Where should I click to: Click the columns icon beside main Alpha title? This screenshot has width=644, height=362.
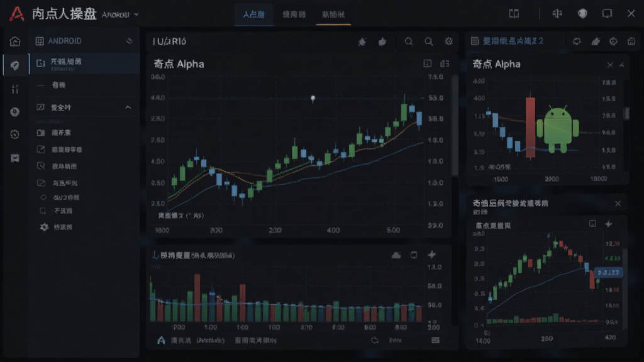click(445, 63)
